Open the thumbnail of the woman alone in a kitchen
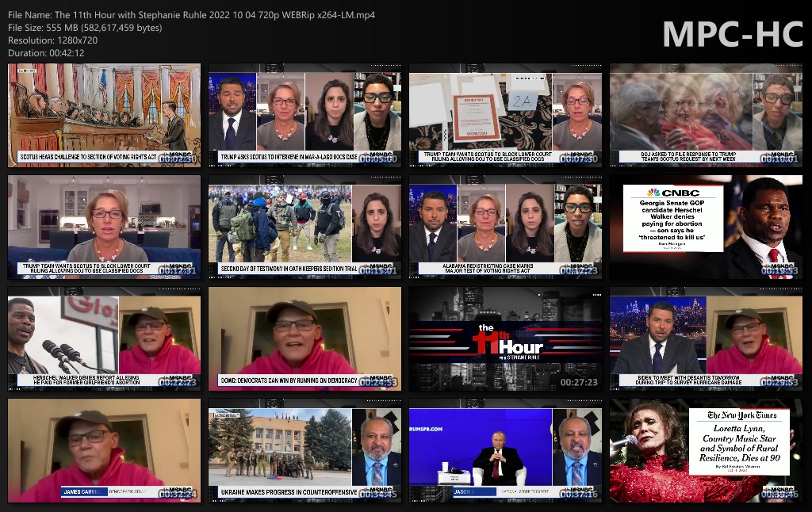 [104, 227]
